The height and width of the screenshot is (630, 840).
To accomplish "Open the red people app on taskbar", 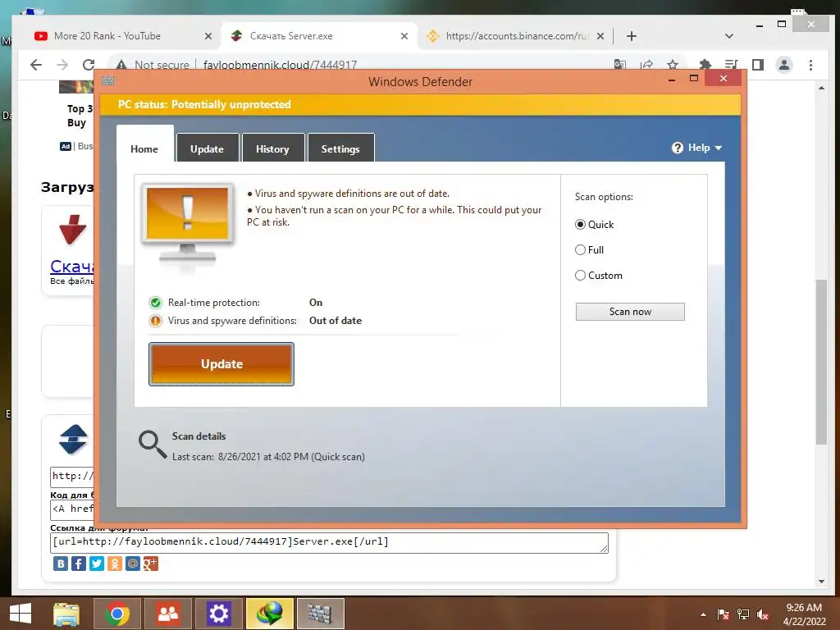I will (168, 614).
